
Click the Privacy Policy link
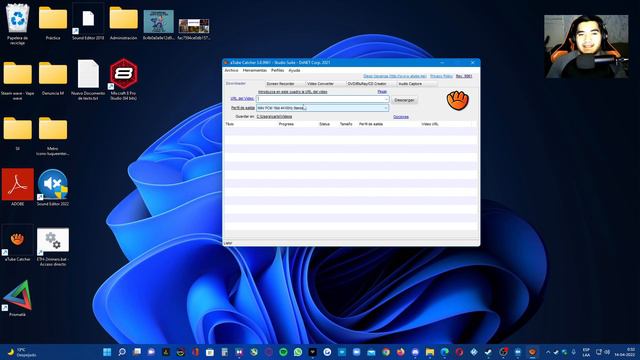pyautogui.click(x=441, y=76)
